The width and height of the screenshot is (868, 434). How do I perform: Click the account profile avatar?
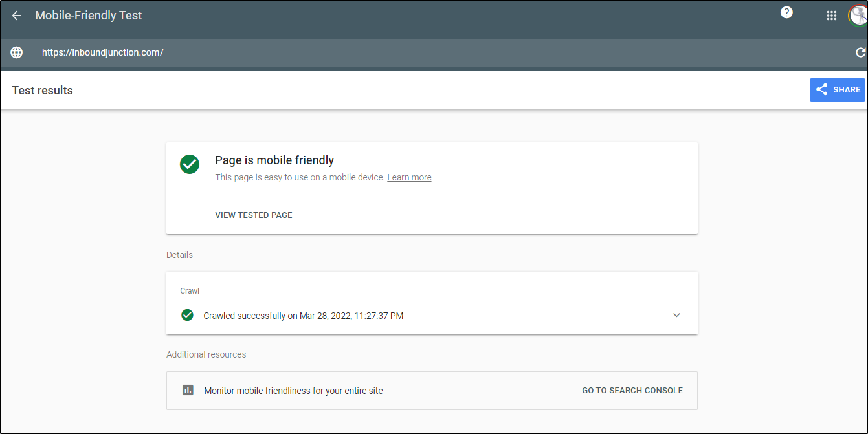pos(858,16)
